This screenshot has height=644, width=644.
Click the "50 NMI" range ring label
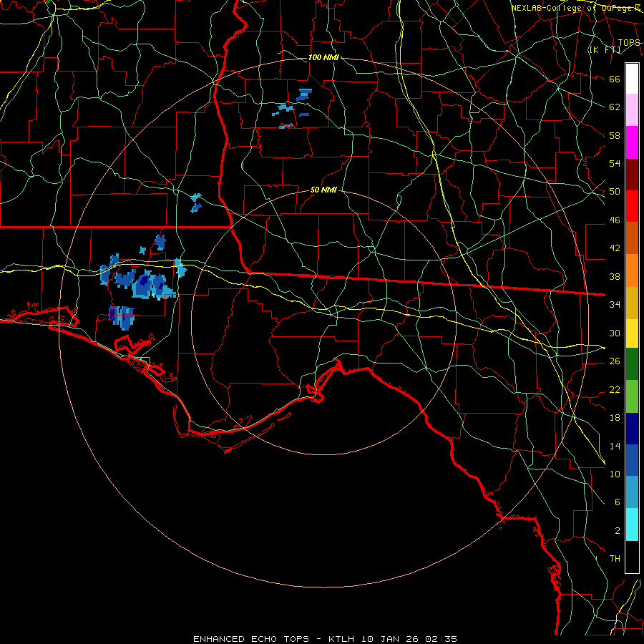(323, 190)
